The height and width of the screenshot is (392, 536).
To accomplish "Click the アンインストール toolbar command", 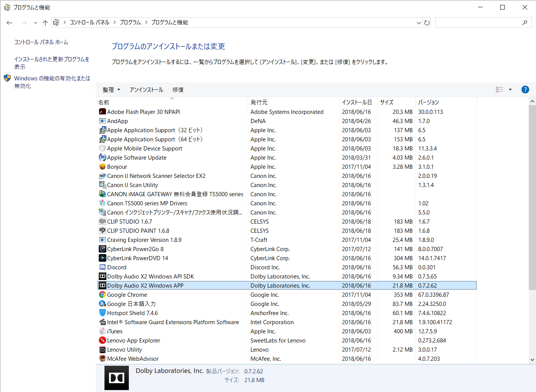I will (x=146, y=90).
